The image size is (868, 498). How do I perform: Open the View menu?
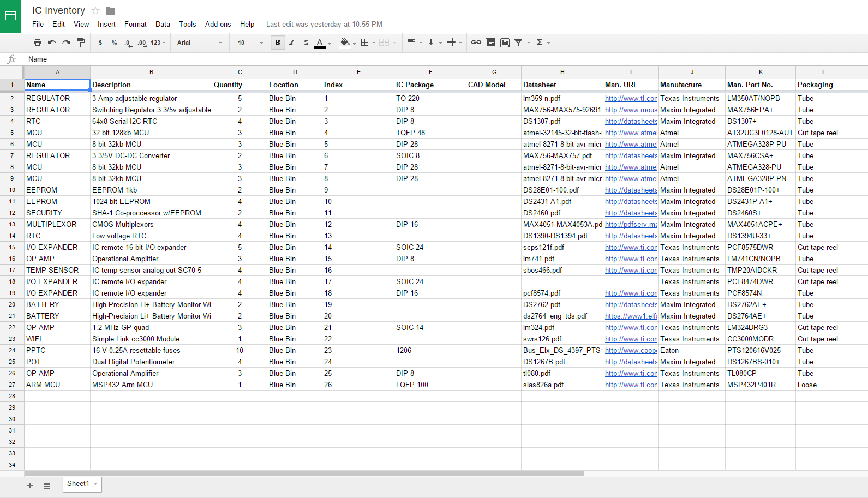pos(81,24)
